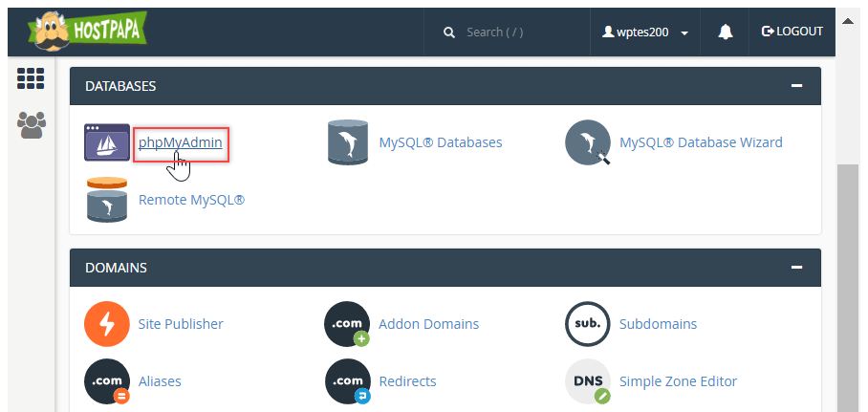Viewport: 868px width, 412px height.
Task: Open MySQL Databases dolphin icon
Action: [x=348, y=142]
